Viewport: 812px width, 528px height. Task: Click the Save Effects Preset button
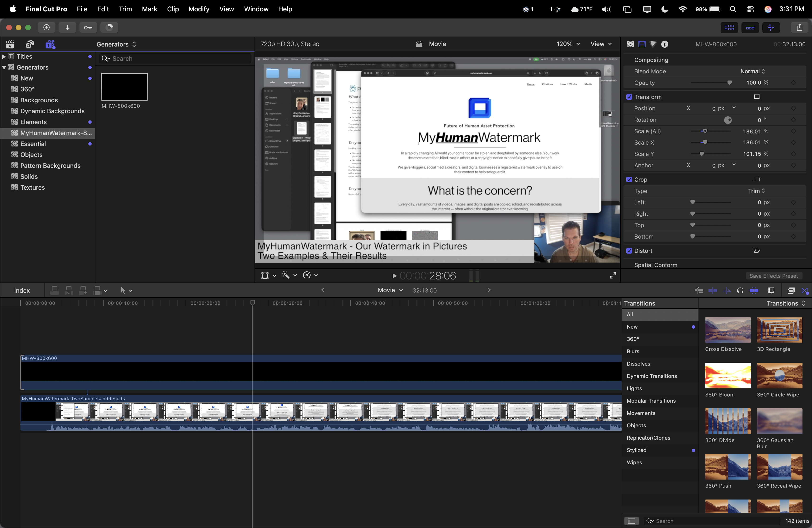(774, 276)
